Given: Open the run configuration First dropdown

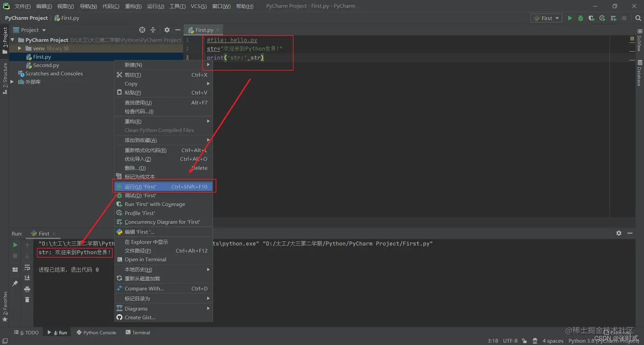Looking at the screenshot, I should (x=546, y=18).
